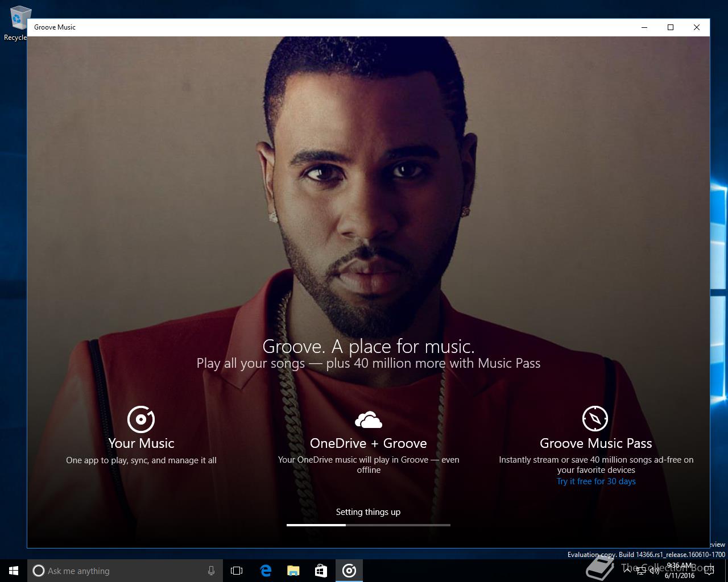
Task: Click the Groove Music taskbar icon
Action: click(349, 571)
